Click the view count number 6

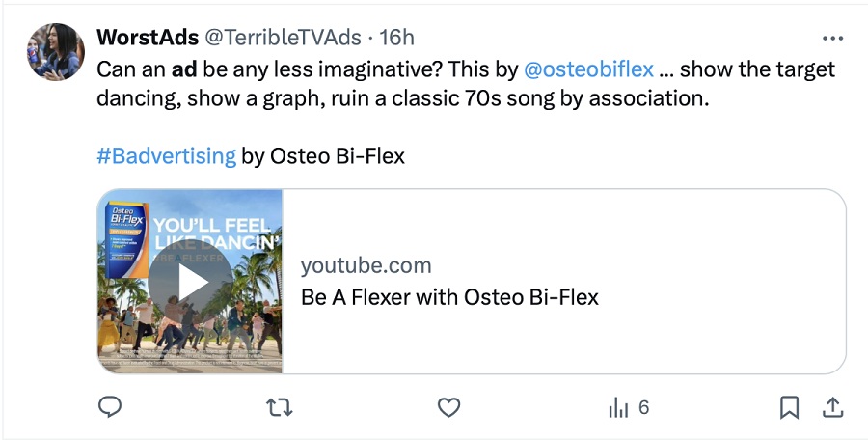point(643,408)
